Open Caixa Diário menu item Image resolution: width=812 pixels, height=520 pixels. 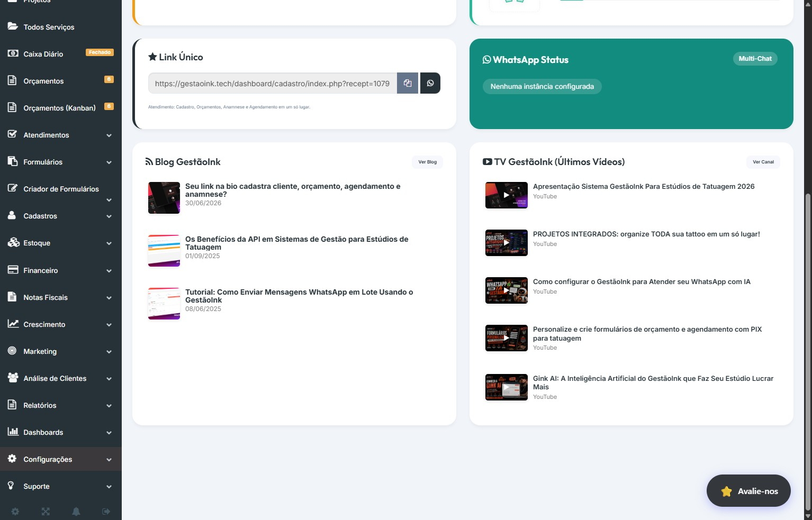(x=61, y=54)
